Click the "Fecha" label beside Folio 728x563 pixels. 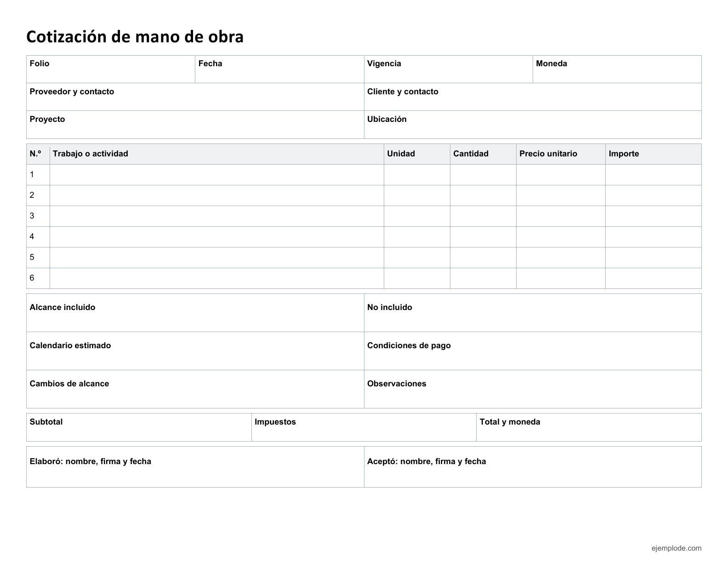(x=210, y=63)
